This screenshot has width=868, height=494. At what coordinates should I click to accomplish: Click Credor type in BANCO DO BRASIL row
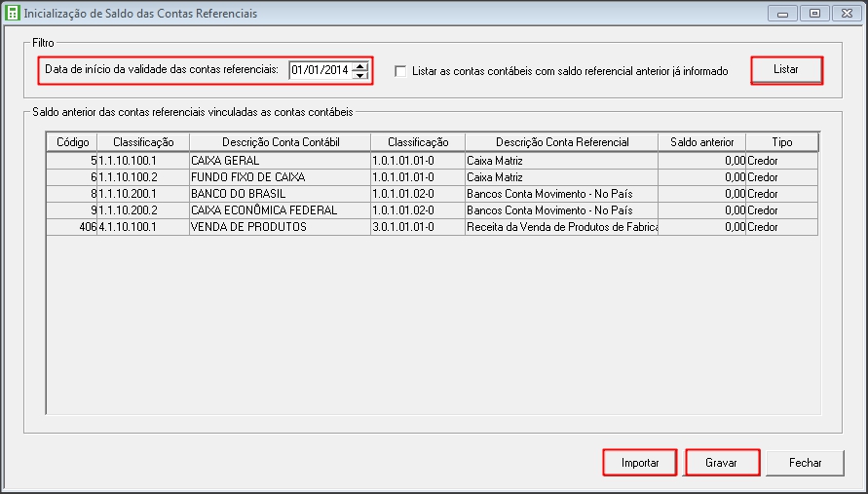tap(781, 194)
